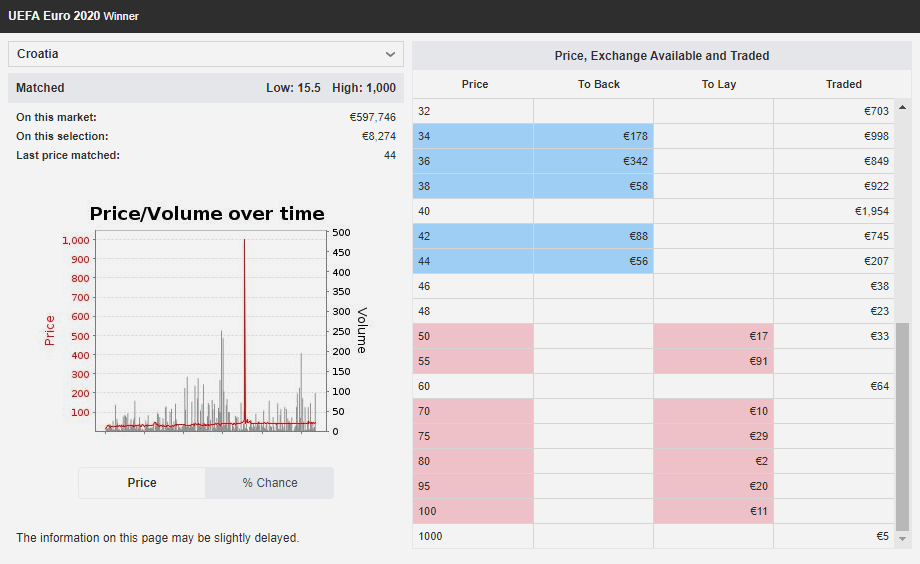Viewport: 920px width, 564px height.
Task: Click the €998 traded value
Action: (876, 136)
